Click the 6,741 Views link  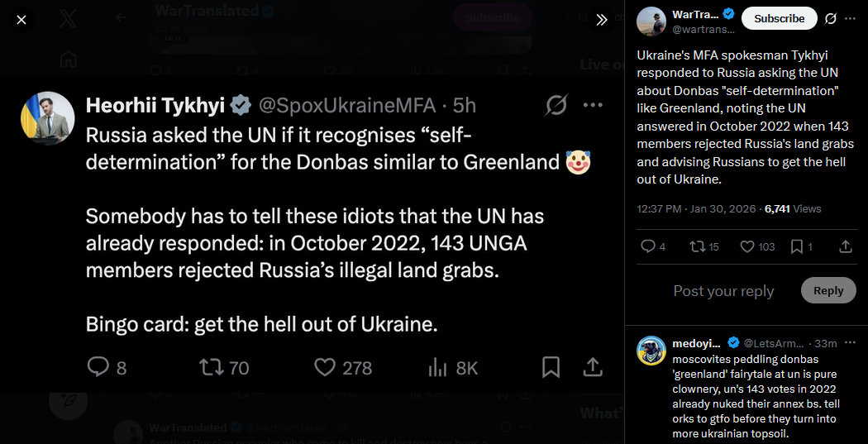[x=793, y=208]
